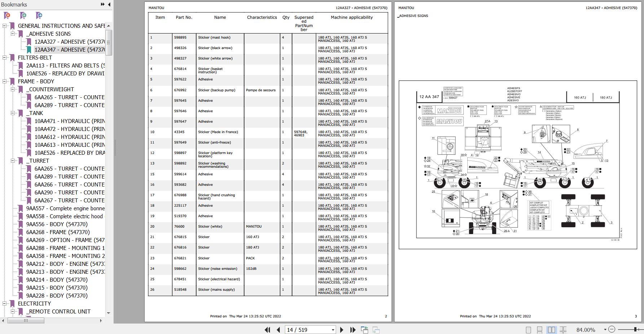644x334 pixels.
Task: Click the go-to bookmark icon
Action: [38, 16]
